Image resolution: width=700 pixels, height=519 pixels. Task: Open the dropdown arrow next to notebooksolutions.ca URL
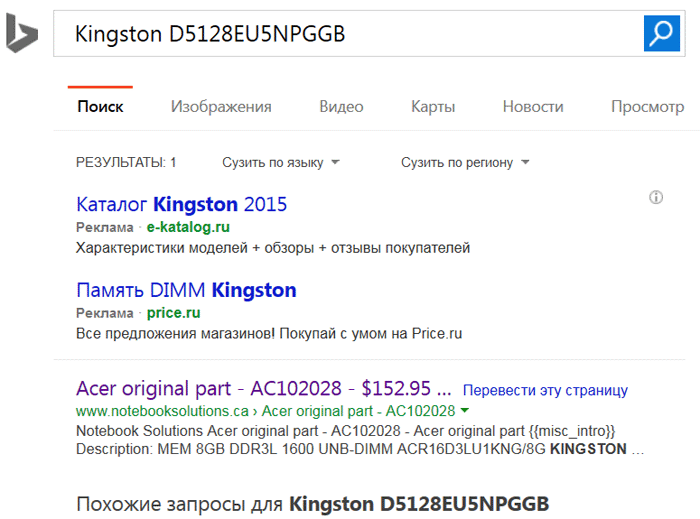click(465, 410)
